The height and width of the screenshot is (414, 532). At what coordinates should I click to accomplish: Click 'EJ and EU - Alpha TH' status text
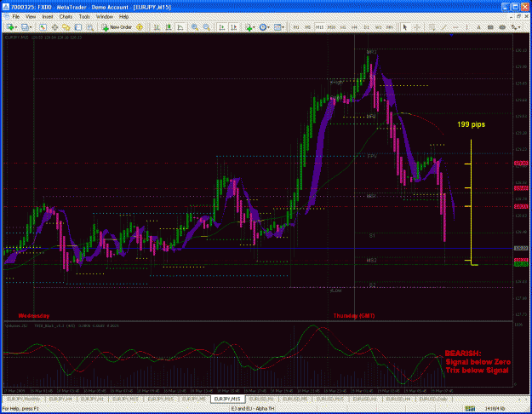(253, 409)
